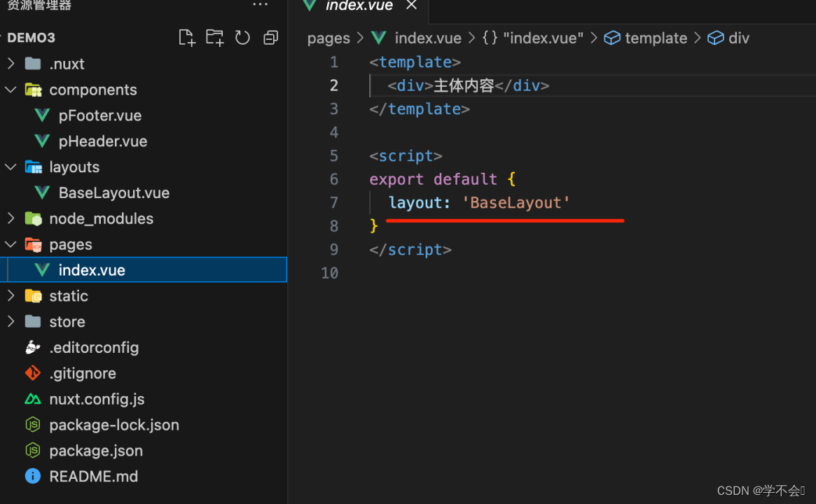
Task: Collapse all folders in Explorer
Action: click(270, 37)
